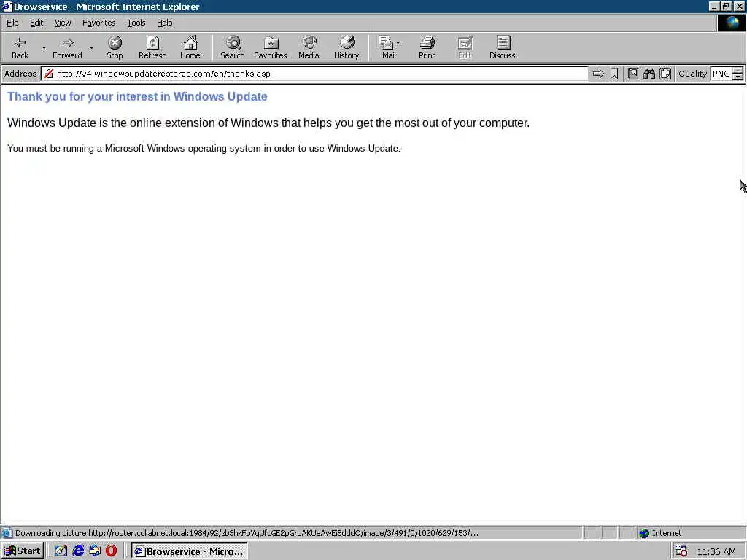Launch Outlook Express from quick launch

tap(95, 551)
